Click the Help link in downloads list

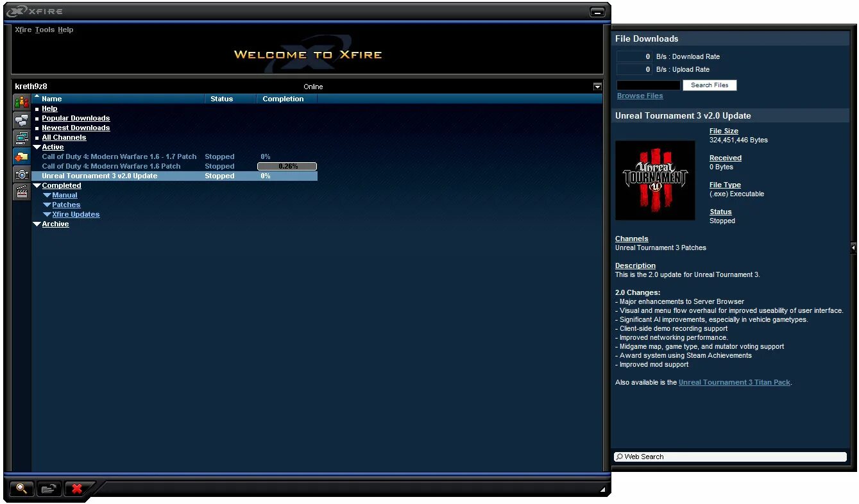49,108
